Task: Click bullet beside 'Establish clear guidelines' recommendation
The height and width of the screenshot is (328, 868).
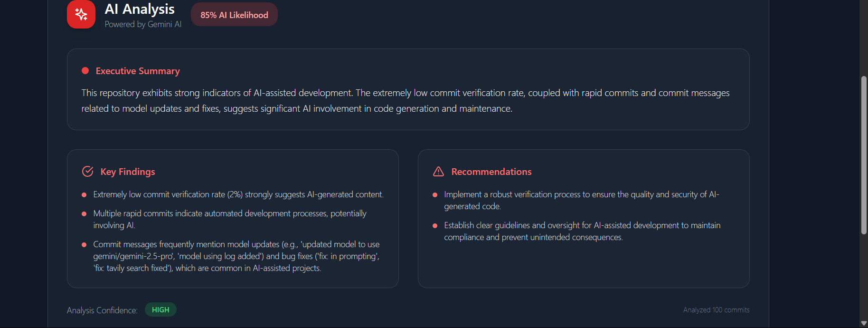Action: [435, 226]
